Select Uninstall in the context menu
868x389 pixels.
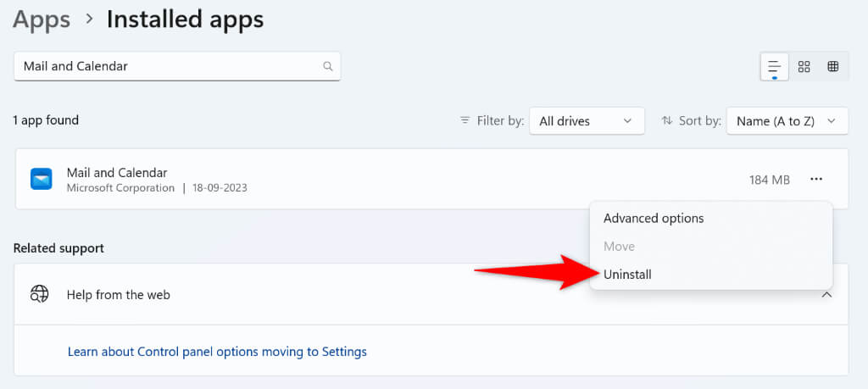coord(627,274)
